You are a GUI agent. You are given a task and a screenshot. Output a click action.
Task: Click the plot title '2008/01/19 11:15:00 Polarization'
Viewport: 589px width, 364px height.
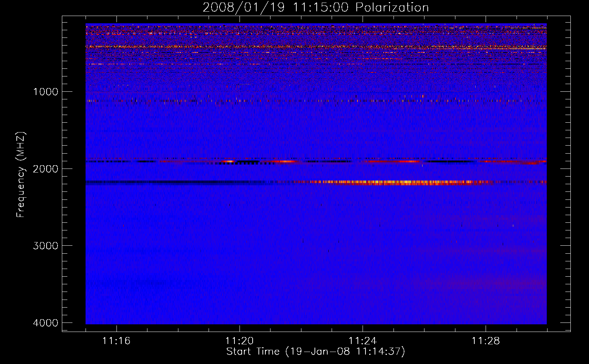click(x=316, y=7)
